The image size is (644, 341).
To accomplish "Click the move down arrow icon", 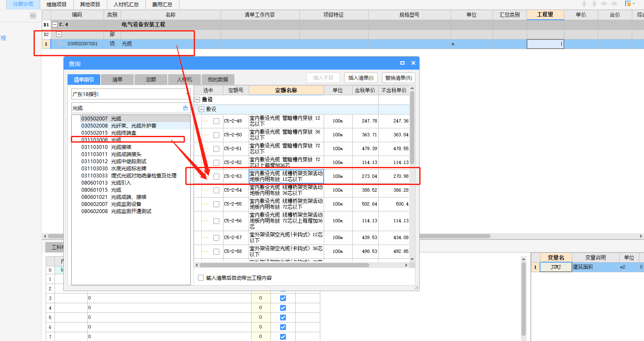I will 594,4.
